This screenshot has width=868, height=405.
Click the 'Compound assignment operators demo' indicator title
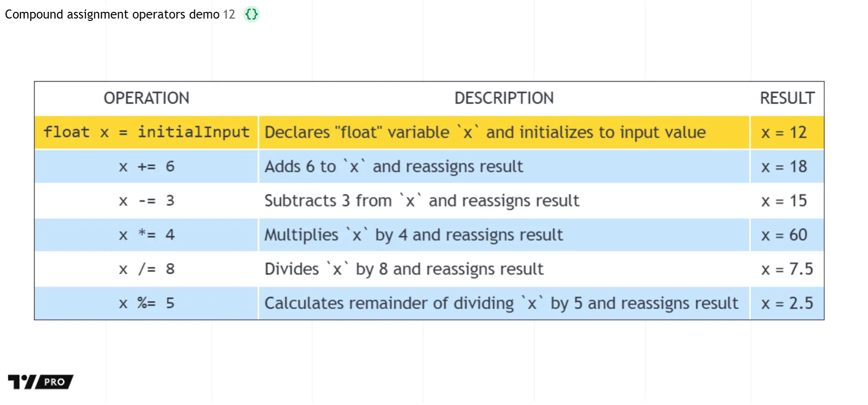[x=112, y=14]
